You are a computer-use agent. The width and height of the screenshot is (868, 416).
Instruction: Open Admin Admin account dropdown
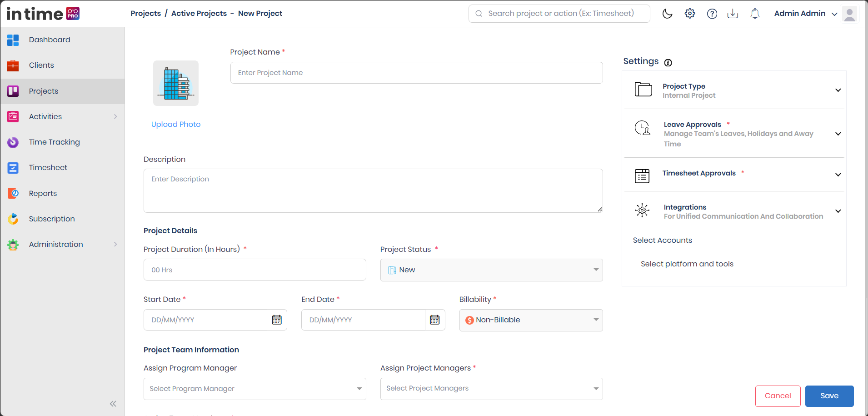(806, 14)
